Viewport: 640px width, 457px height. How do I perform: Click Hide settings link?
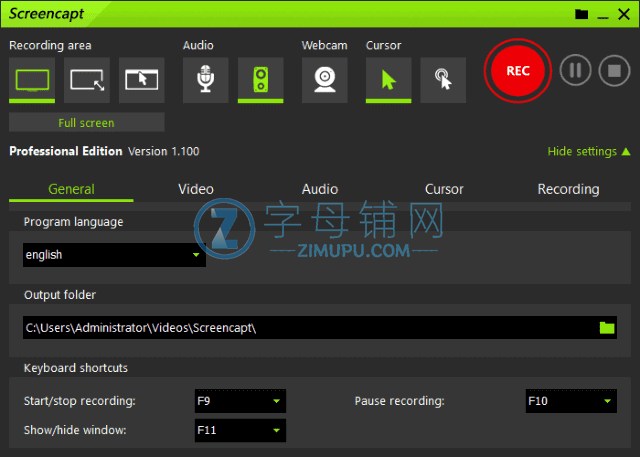[x=589, y=151]
